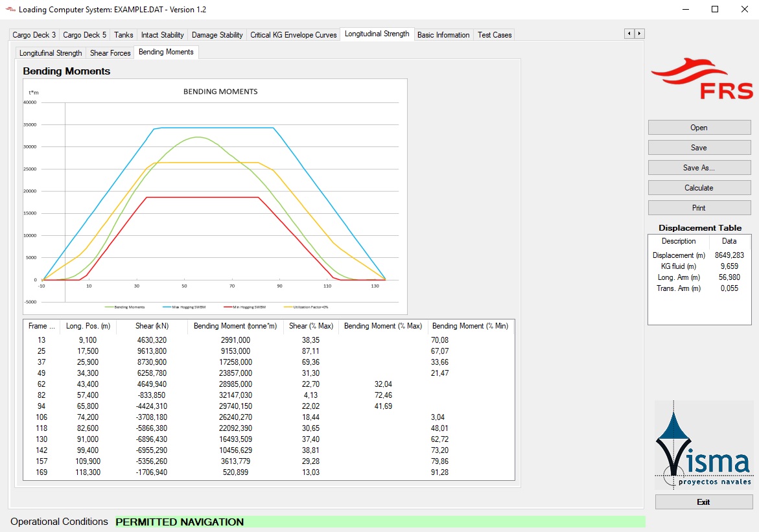759x532 pixels.
Task: Click bending moment value 32147,030
Action: click(x=235, y=395)
